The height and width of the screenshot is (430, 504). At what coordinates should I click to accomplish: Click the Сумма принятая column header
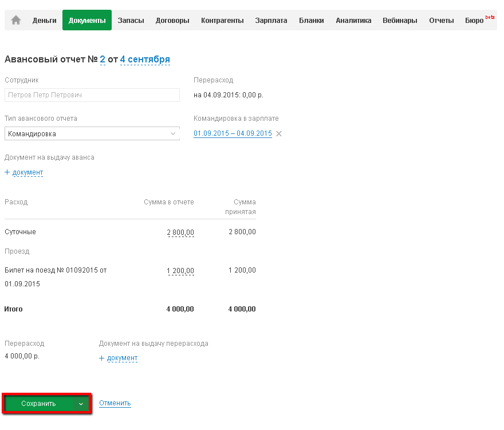[x=241, y=207]
